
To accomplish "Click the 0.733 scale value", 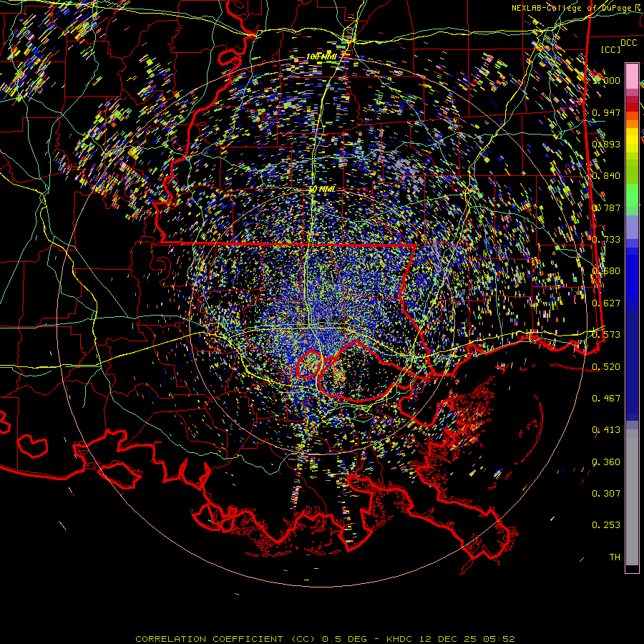I will pyautogui.click(x=606, y=240).
